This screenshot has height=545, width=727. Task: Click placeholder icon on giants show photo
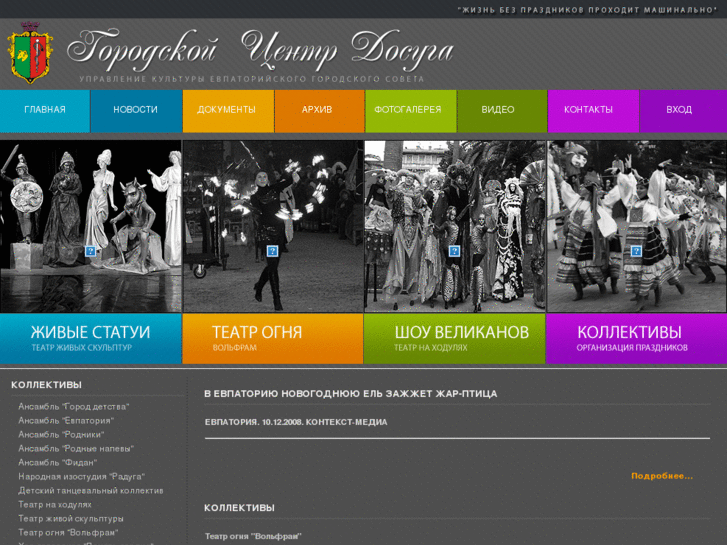point(454,251)
